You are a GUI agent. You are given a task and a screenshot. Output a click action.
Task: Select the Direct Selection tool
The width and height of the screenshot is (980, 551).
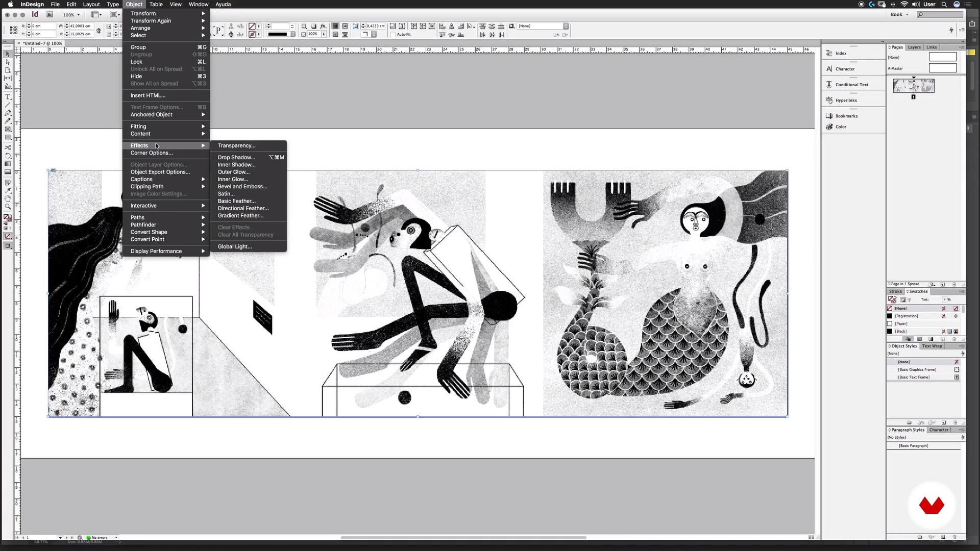click(x=8, y=62)
